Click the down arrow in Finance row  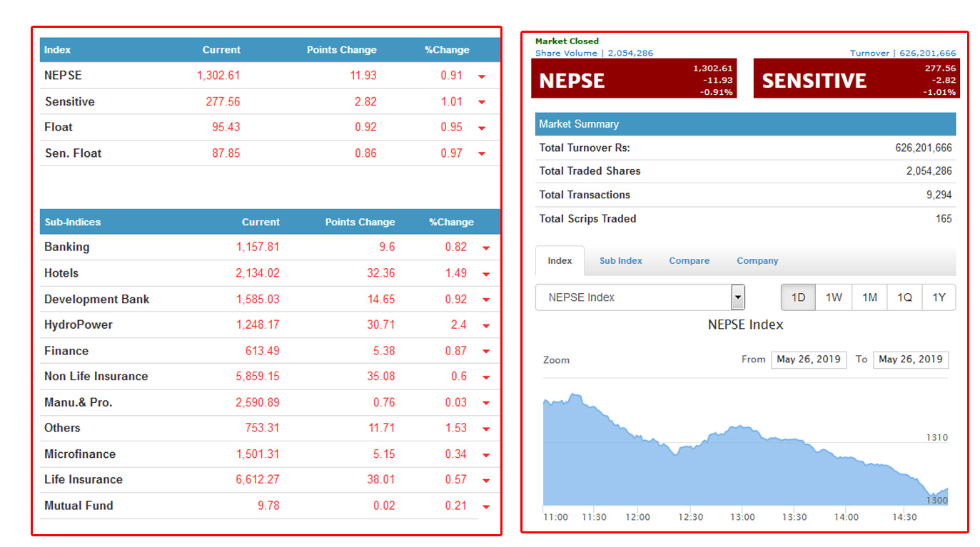coord(486,352)
